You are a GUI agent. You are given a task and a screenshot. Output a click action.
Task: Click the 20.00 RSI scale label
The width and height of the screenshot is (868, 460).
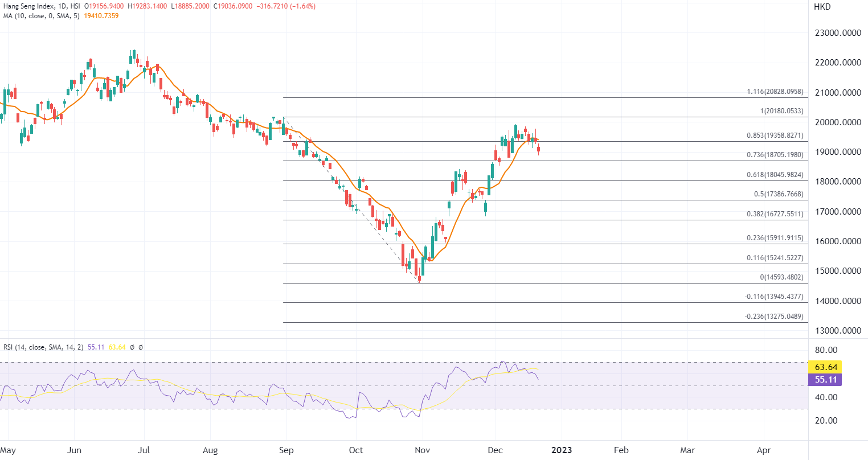826,421
